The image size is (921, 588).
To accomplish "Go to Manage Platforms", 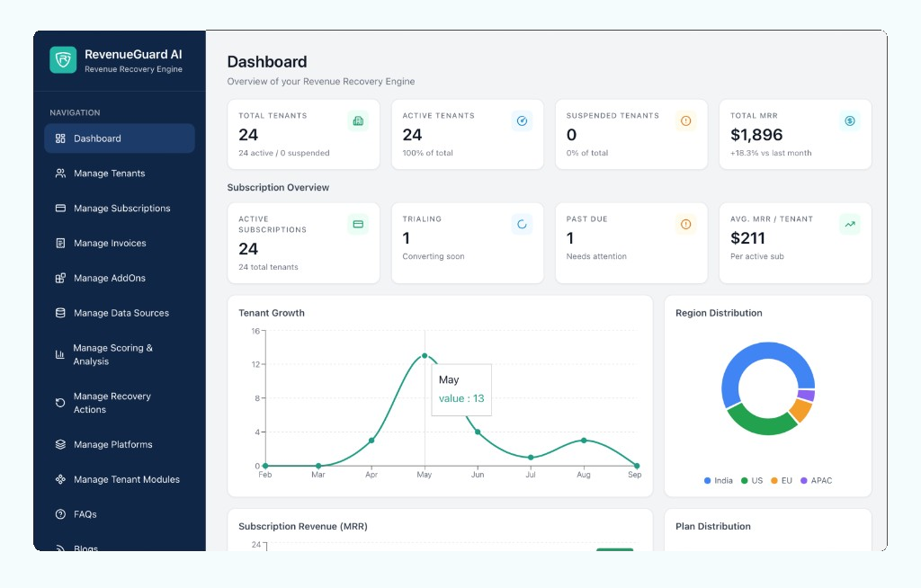I will pyautogui.click(x=120, y=445).
